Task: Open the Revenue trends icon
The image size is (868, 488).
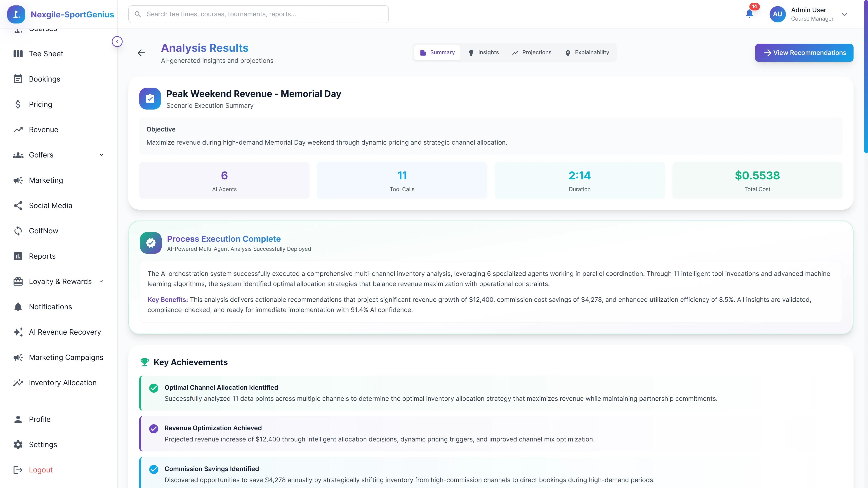Action: click(x=18, y=129)
